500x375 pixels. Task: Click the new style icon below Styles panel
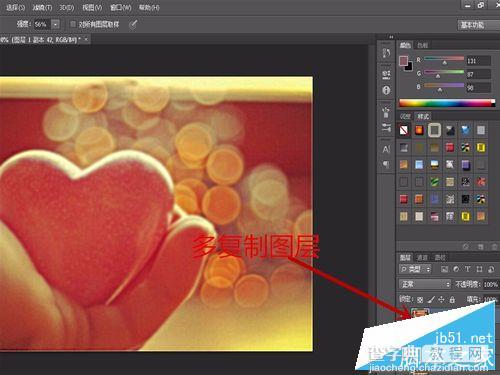click(x=481, y=247)
